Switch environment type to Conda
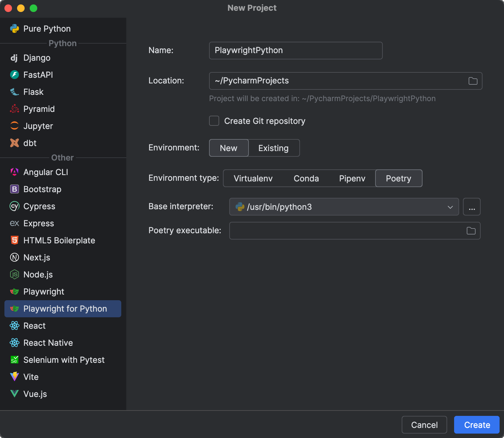 [306, 179]
